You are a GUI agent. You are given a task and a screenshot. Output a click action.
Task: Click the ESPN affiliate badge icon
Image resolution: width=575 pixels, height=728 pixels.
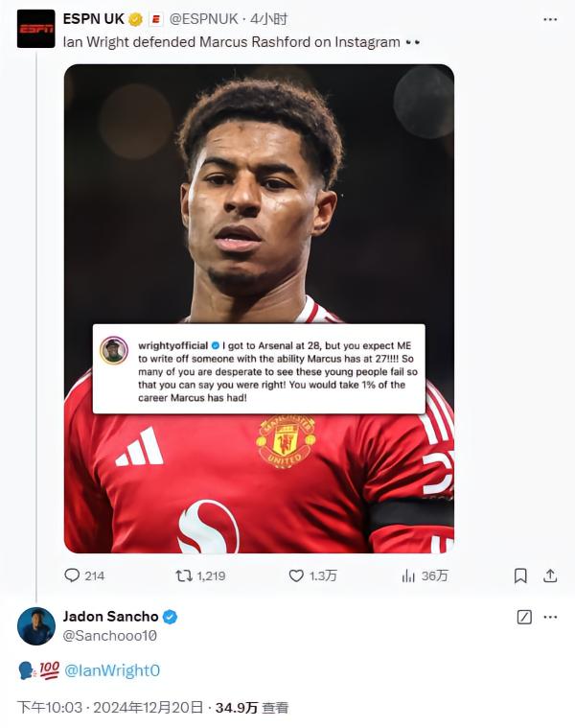pos(156,19)
